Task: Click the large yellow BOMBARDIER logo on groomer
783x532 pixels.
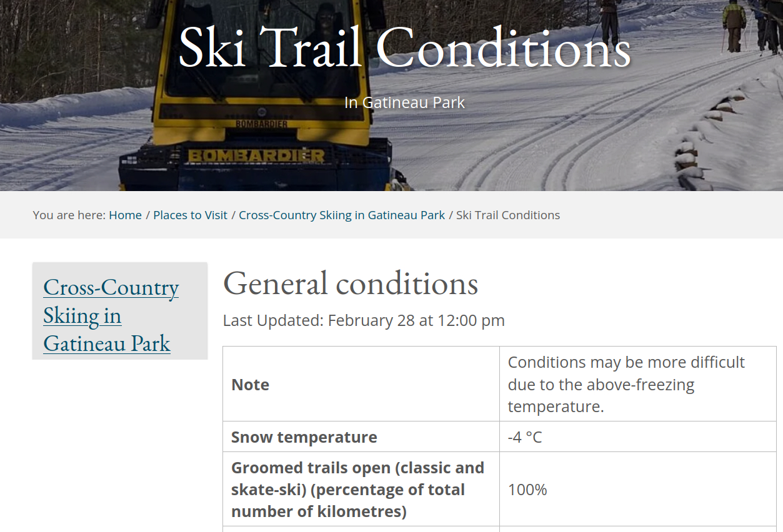Action: (x=256, y=155)
